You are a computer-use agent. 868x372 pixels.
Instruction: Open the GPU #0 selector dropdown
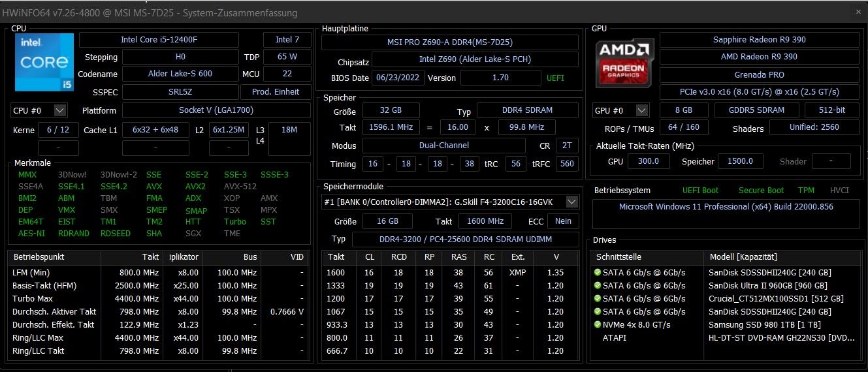pyautogui.click(x=620, y=110)
